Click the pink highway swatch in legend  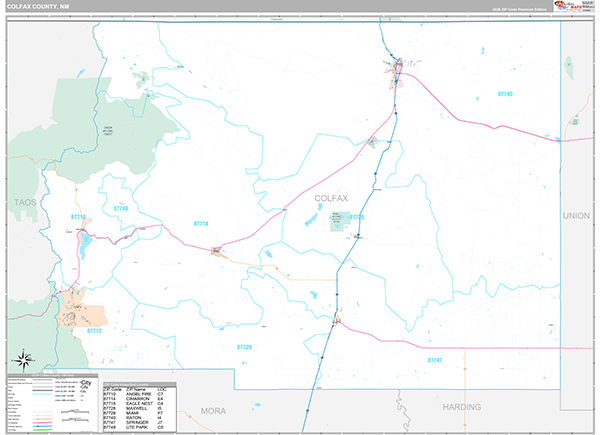click(x=42, y=423)
